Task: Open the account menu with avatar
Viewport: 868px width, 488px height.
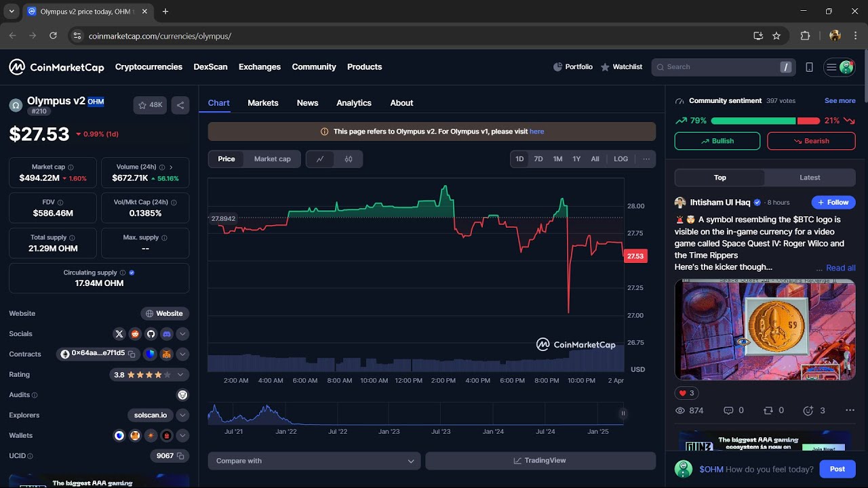Action: coord(840,67)
